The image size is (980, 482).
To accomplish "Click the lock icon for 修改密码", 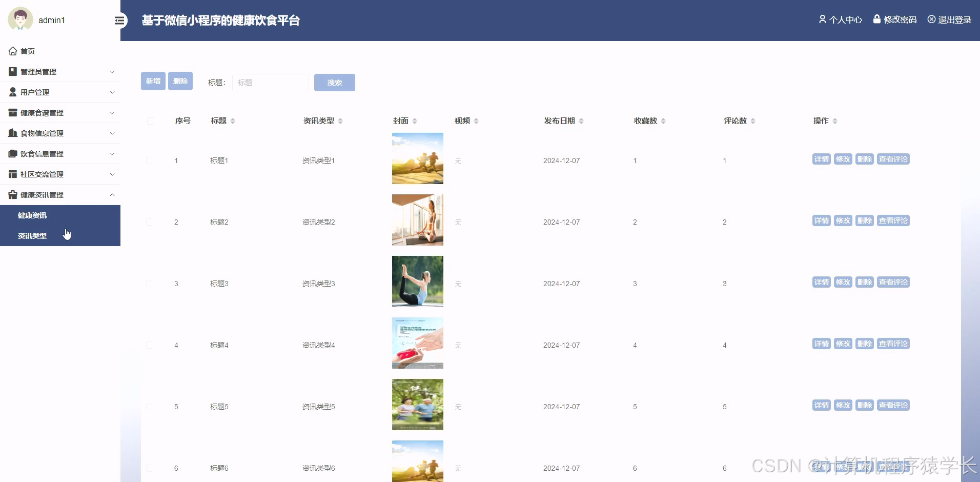I will 877,19.
